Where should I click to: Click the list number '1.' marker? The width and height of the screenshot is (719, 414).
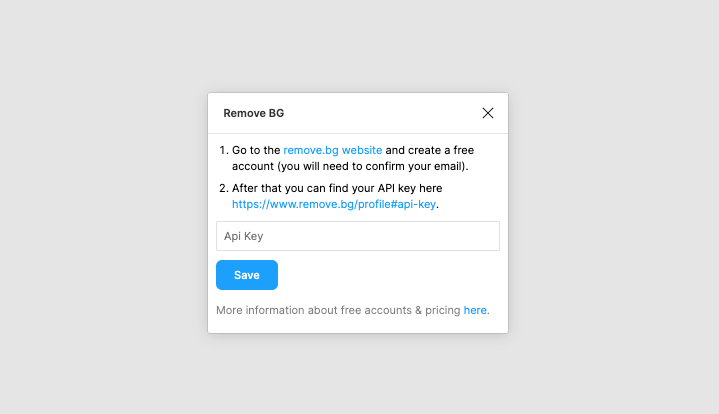point(224,150)
